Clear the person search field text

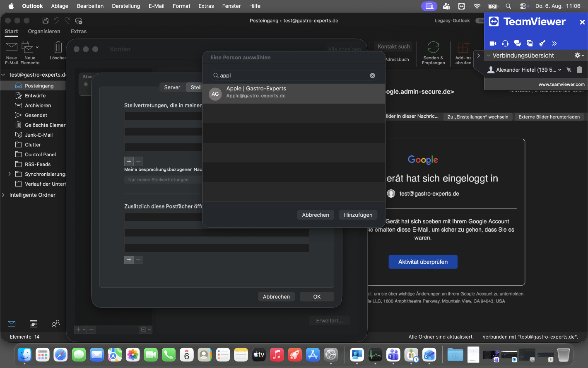pyautogui.click(x=372, y=75)
